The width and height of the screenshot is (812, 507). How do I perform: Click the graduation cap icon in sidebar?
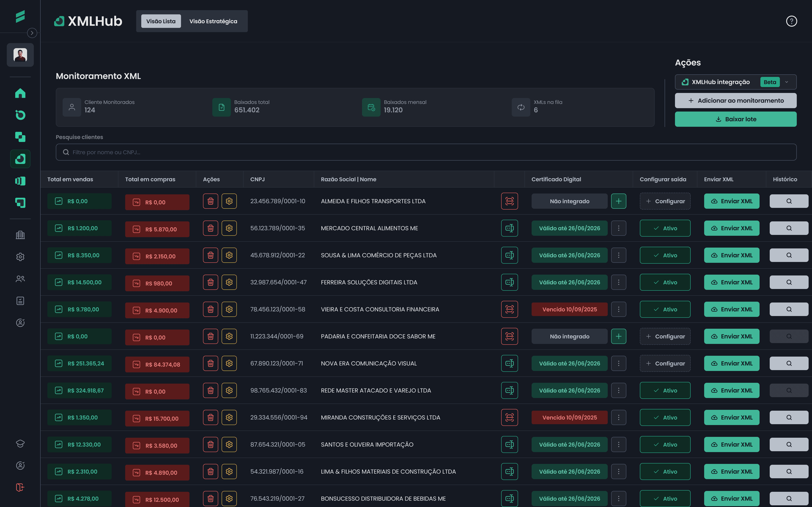pyautogui.click(x=20, y=443)
